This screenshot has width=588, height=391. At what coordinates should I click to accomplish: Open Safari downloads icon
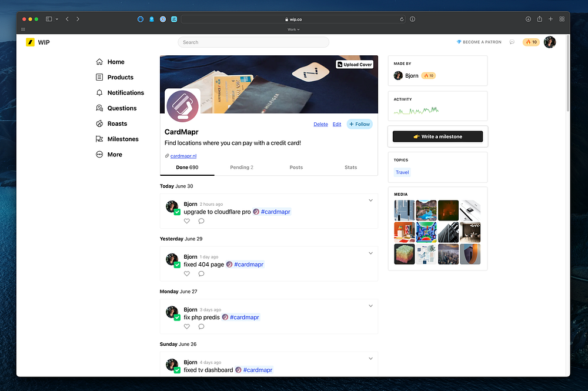(x=528, y=19)
